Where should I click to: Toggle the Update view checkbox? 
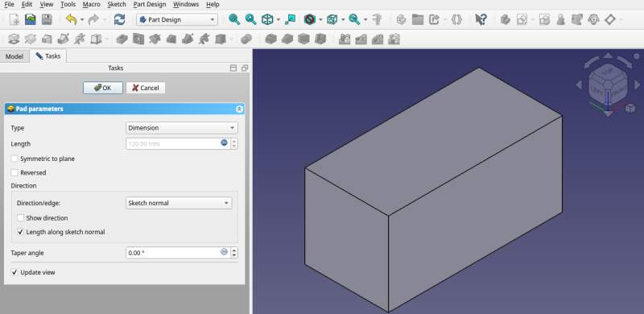pyautogui.click(x=14, y=272)
